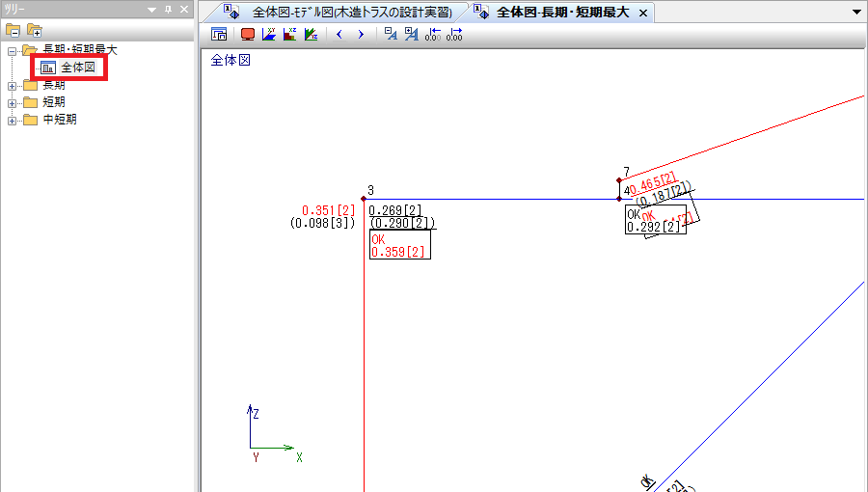
Task: Select the 長期 folder in tree
Action: (x=54, y=85)
